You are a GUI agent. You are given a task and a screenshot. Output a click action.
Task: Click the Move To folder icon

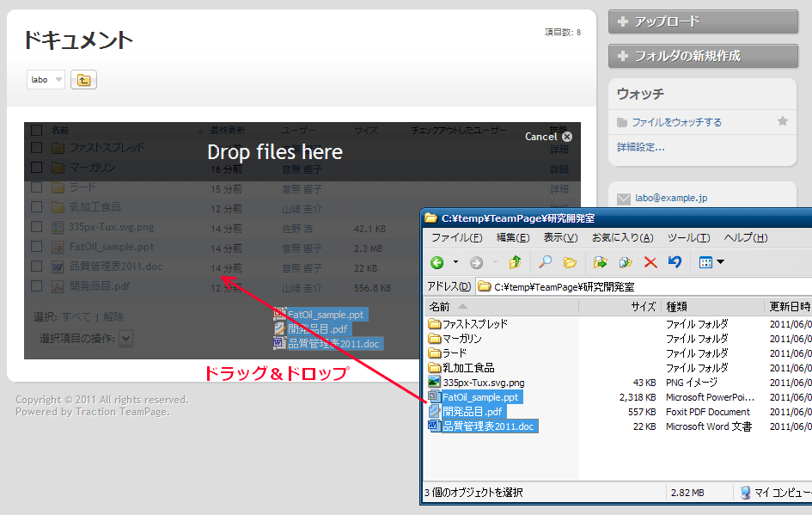point(601,263)
